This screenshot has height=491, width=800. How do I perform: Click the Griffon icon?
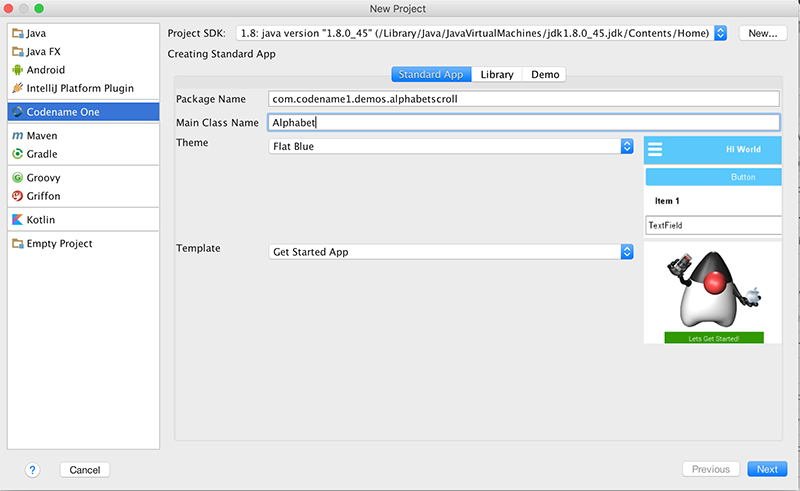click(x=18, y=196)
